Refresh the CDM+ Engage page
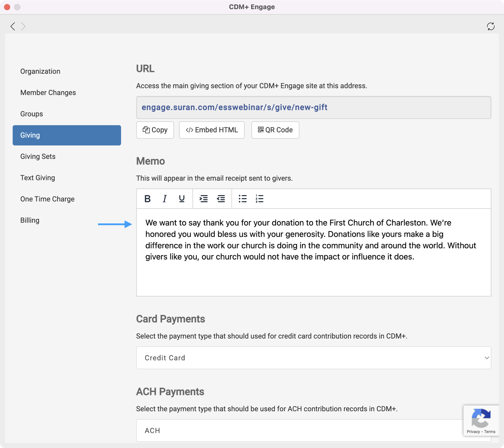This screenshot has width=504, height=448. click(x=491, y=26)
